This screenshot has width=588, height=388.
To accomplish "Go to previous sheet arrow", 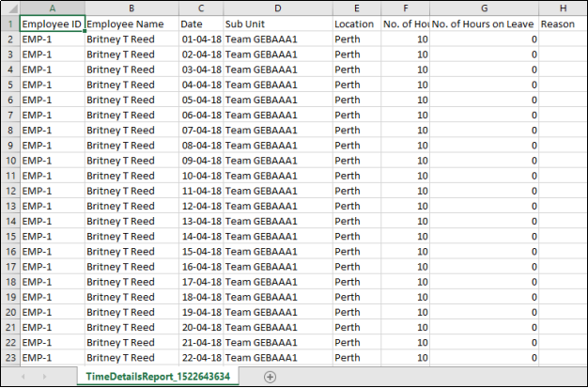I will click(23, 377).
